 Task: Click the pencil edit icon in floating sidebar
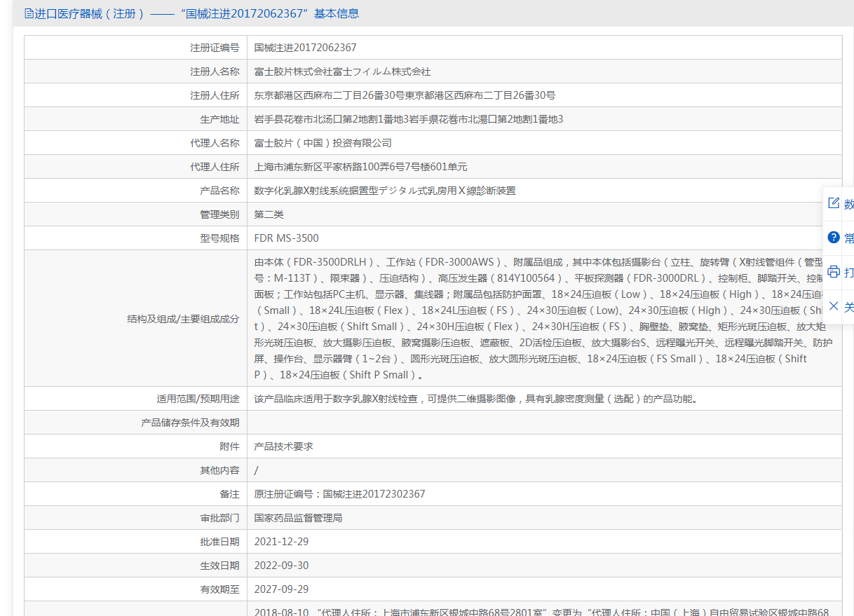point(834,203)
